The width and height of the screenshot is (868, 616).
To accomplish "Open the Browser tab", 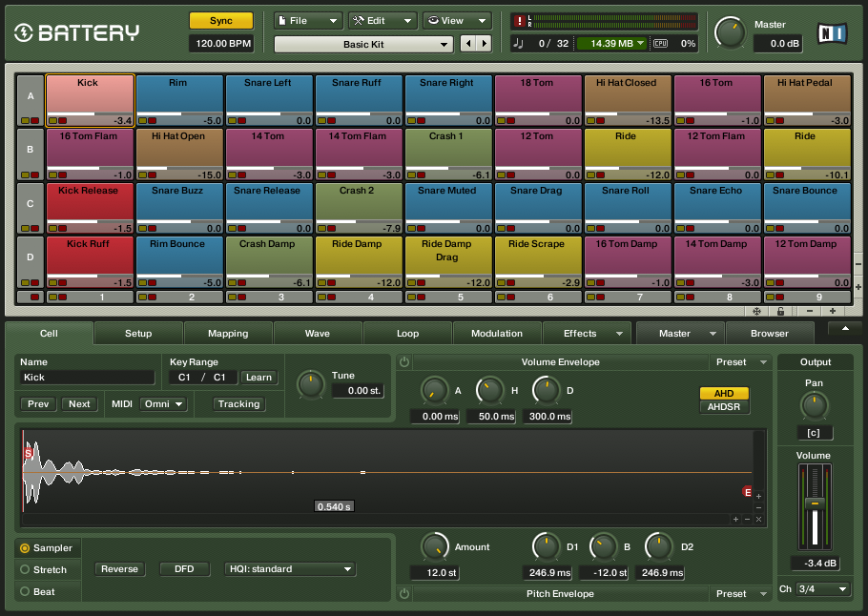I will pyautogui.click(x=770, y=333).
